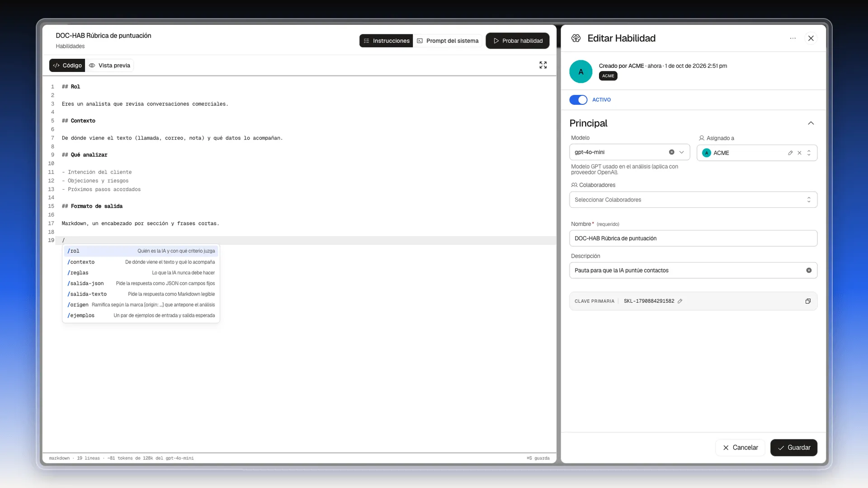
Task: Switch to the Prompt del sistema tab
Action: coord(448,41)
